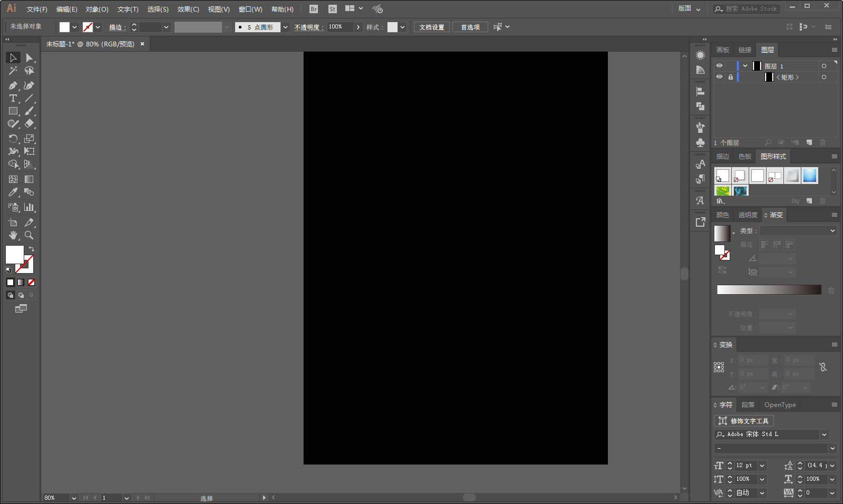
Task: Toggle constrain width and height proportions
Action: [x=823, y=367]
